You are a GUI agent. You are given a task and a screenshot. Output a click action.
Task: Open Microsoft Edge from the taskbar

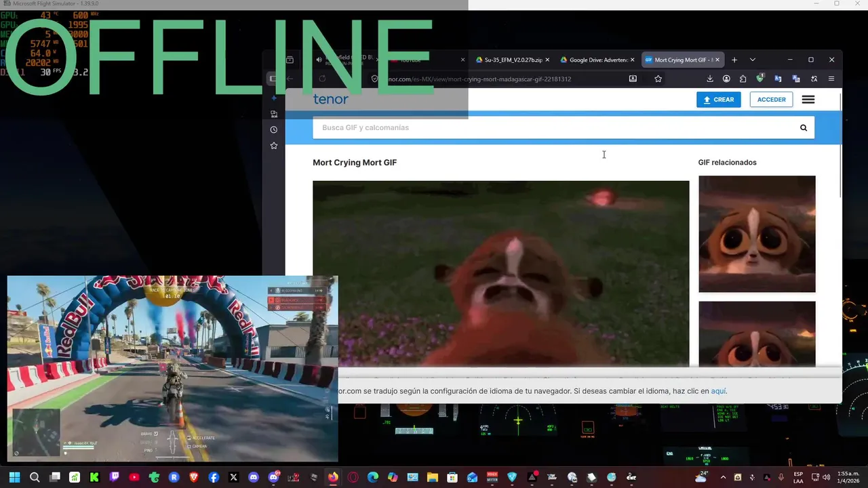tap(373, 477)
